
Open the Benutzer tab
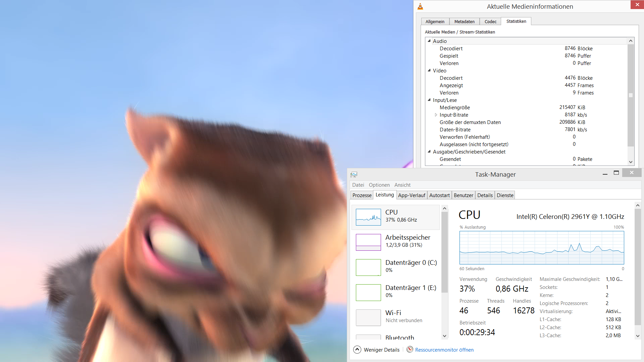[x=464, y=195]
